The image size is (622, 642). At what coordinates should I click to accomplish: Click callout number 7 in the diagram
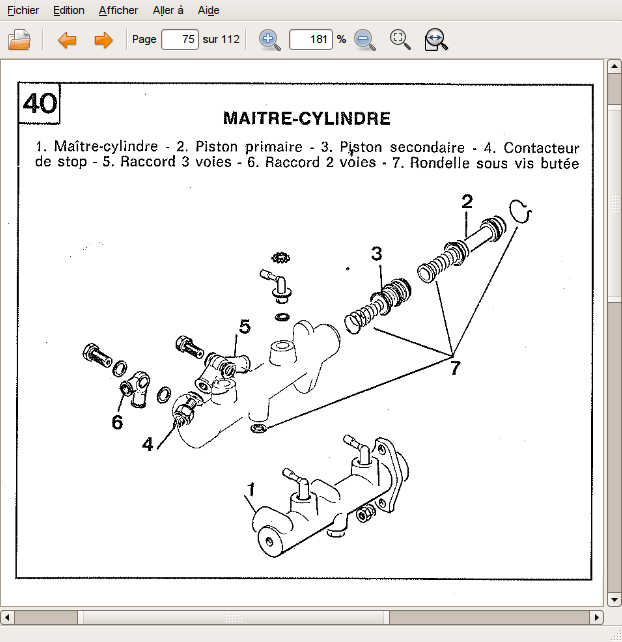pos(455,368)
